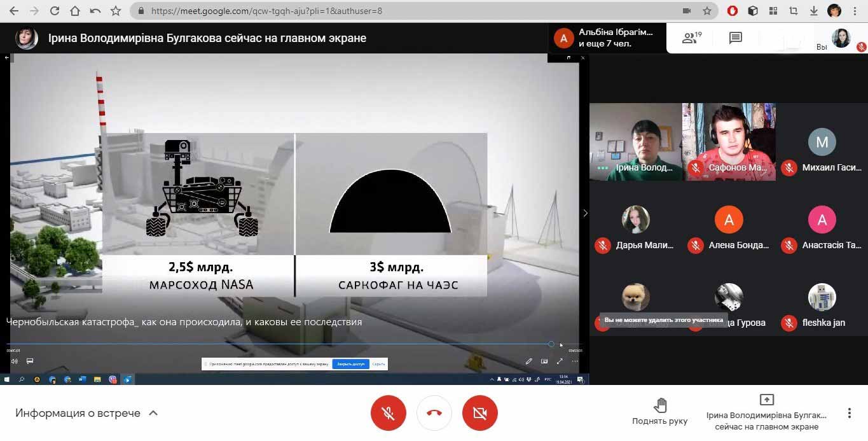Open the grid tiles extension
This screenshot has height=441, width=868.
pos(773,11)
